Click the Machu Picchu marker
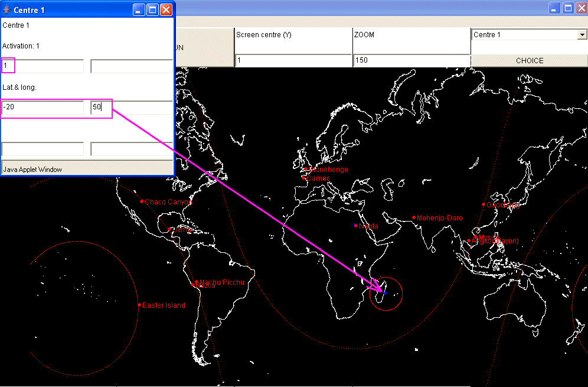Image resolution: width=588 pixels, height=387 pixels. [x=197, y=282]
